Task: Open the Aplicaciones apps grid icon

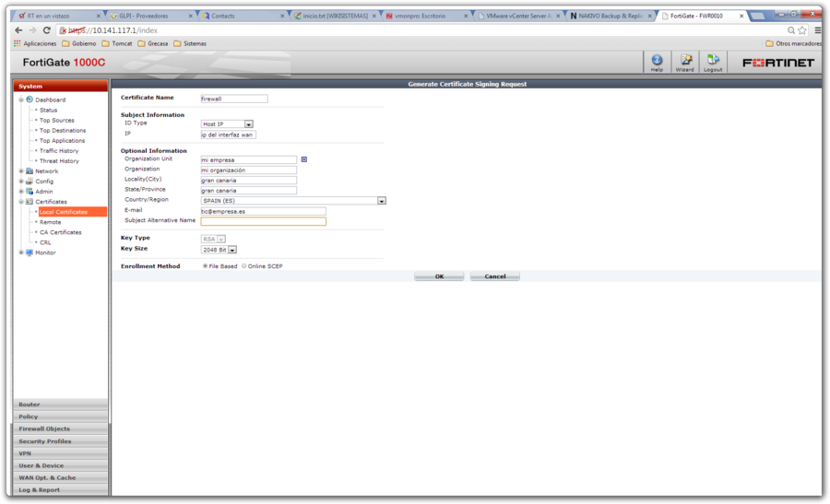Action: [x=18, y=43]
